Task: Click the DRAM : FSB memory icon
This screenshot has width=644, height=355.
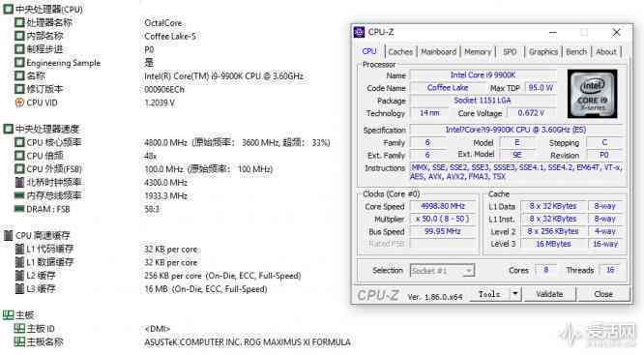Action: tap(19, 209)
